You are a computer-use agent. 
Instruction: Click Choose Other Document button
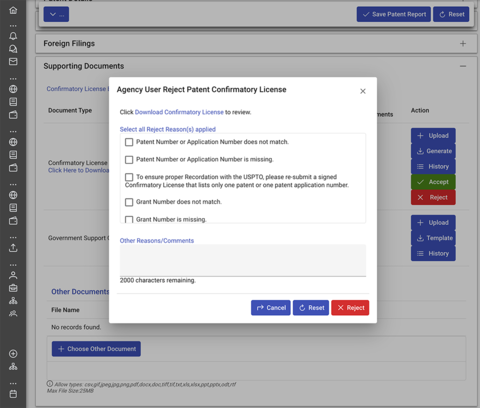click(96, 349)
